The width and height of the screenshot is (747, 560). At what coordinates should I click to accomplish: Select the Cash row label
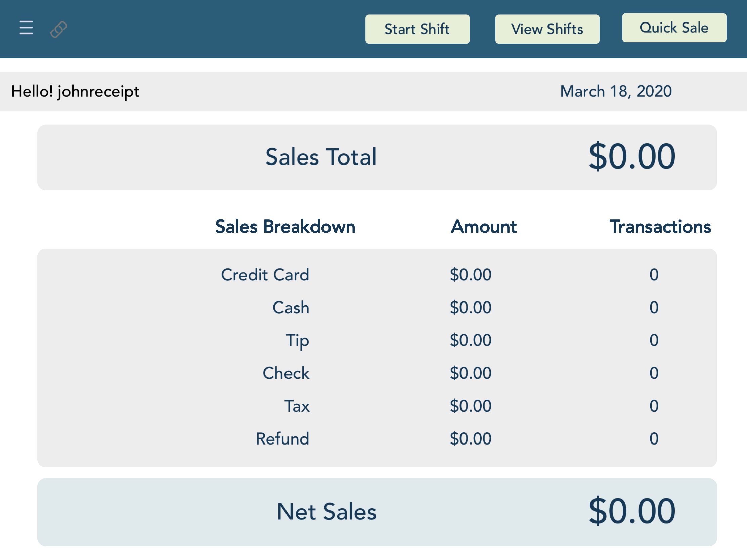[291, 308]
